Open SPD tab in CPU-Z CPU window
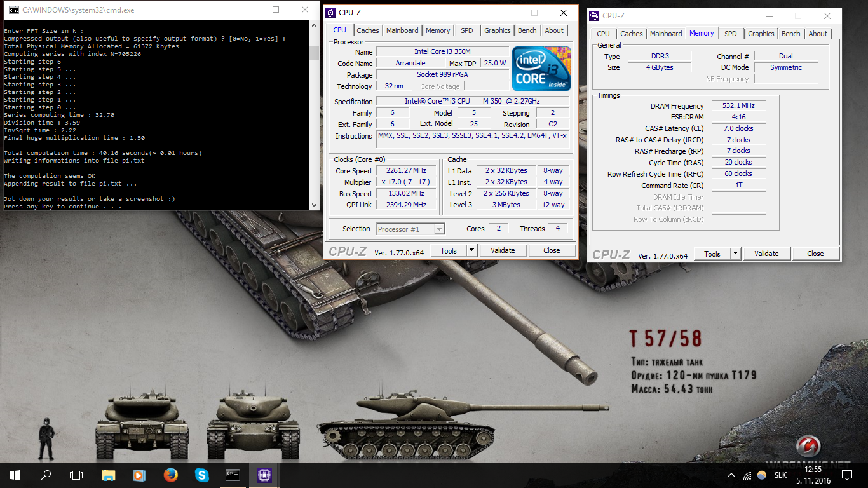This screenshot has width=868, height=488. point(467,30)
